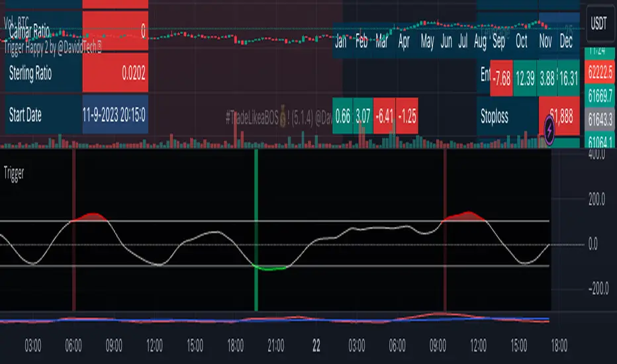The width and height of the screenshot is (617, 364).
Task: Select the red 62222.5 price label
Action: (x=600, y=72)
